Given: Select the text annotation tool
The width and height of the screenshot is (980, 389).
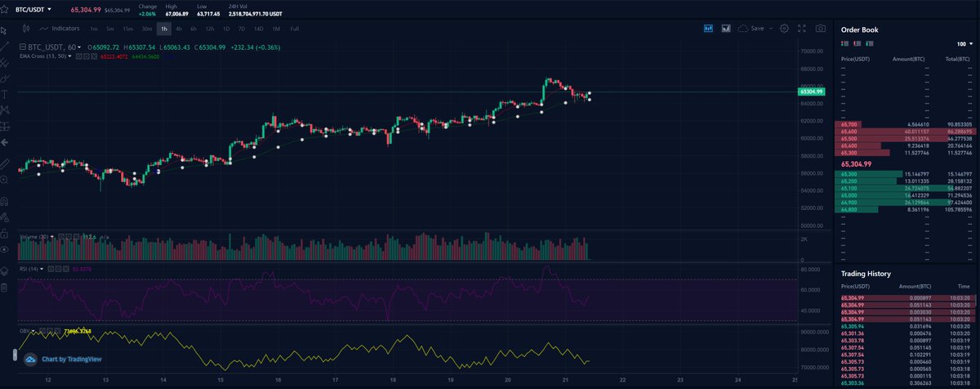Looking at the screenshot, I should coord(5,94).
